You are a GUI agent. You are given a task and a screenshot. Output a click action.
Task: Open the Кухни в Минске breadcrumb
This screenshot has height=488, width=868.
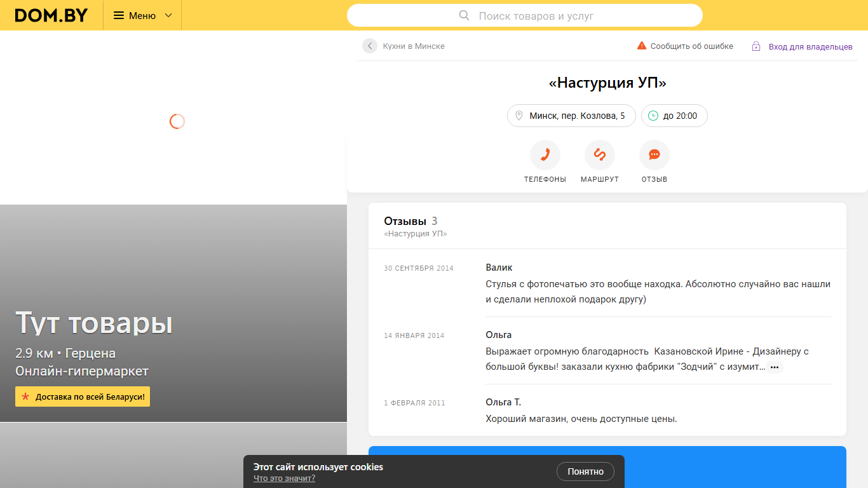414,46
